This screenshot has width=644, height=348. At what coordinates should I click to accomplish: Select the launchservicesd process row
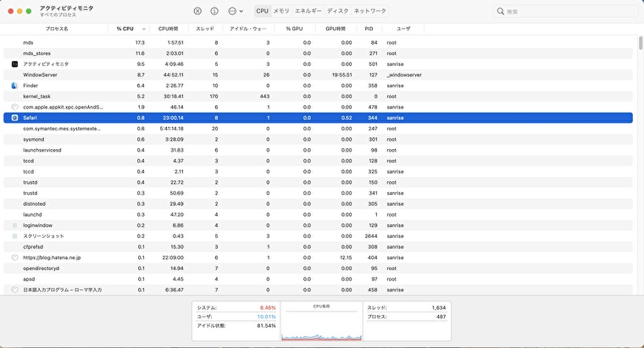tap(318, 150)
